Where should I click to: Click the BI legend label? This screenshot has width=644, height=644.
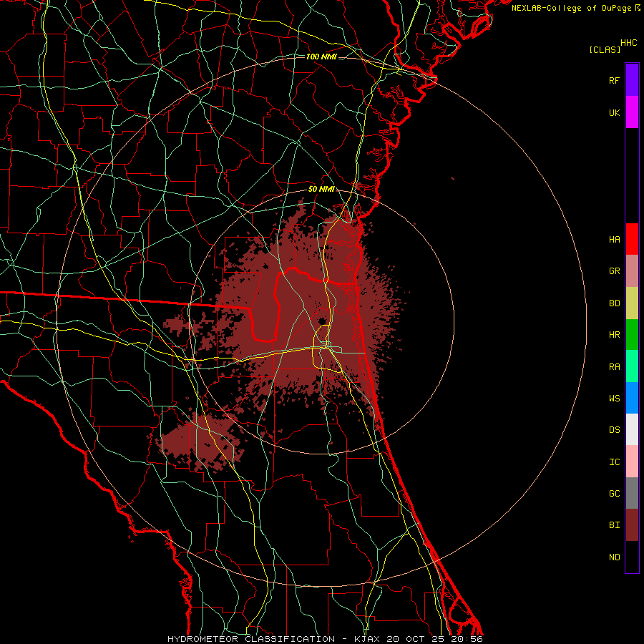(x=614, y=525)
